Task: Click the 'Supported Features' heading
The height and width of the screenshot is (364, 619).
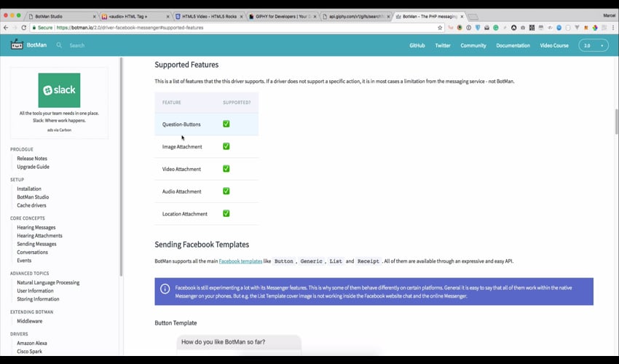Action: (186, 65)
